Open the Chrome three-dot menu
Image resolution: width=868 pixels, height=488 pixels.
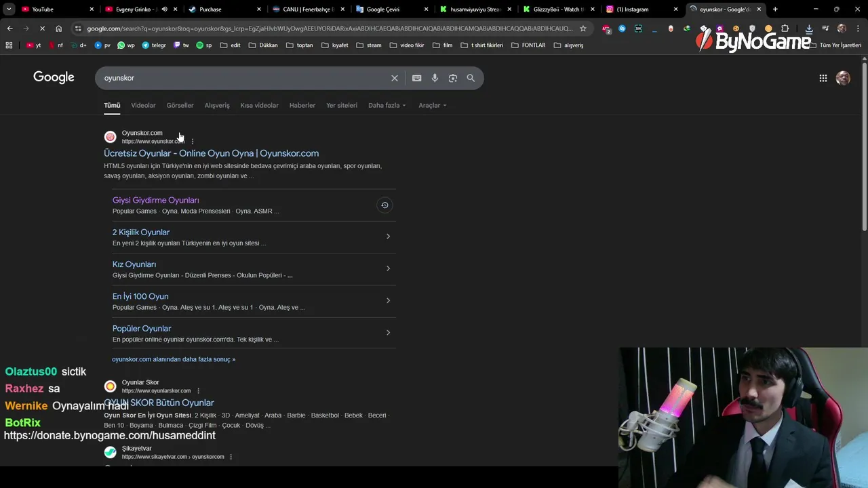tap(857, 28)
